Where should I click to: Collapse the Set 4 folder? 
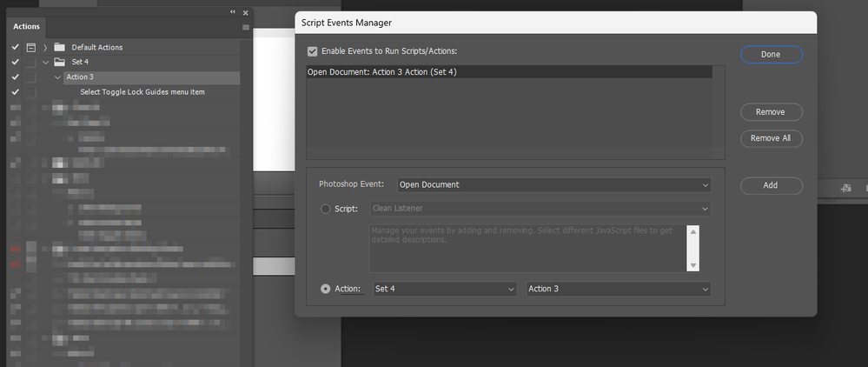44,62
